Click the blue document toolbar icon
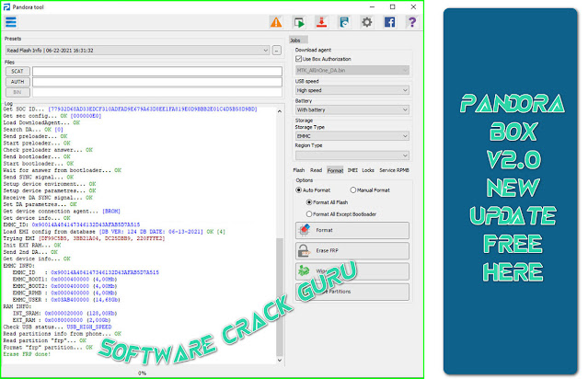The width and height of the screenshot is (588, 379). click(x=344, y=22)
